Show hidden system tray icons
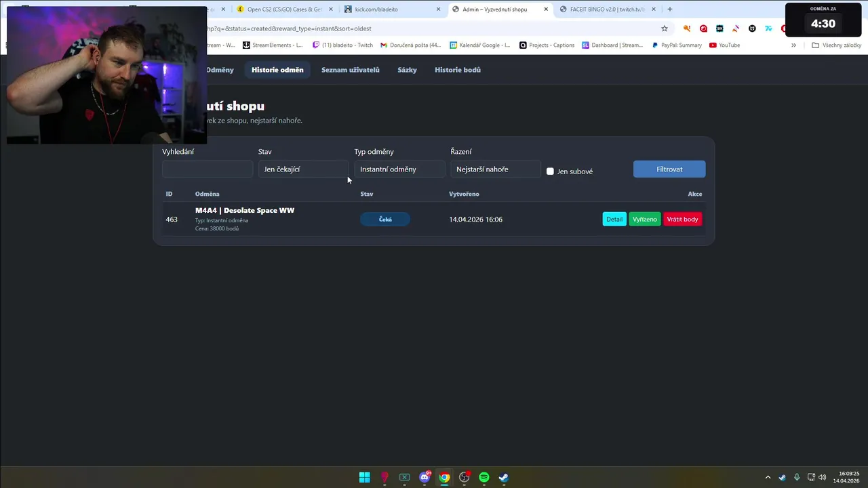The height and width of the screenshot is (488, 868). tap(768, 477)
